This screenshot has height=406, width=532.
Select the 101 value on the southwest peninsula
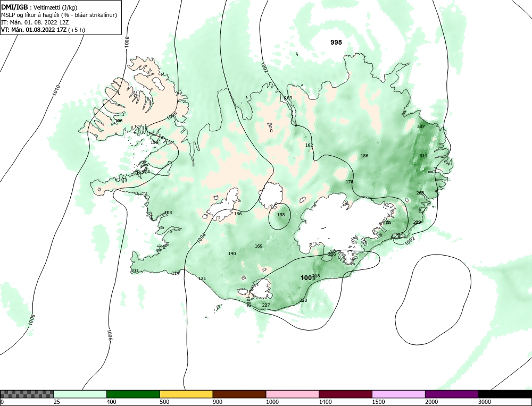[x=135, y=270]
